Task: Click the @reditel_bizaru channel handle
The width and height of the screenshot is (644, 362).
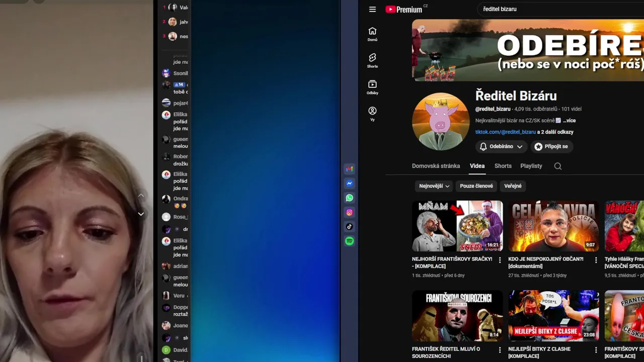Action: pos(493,109)
